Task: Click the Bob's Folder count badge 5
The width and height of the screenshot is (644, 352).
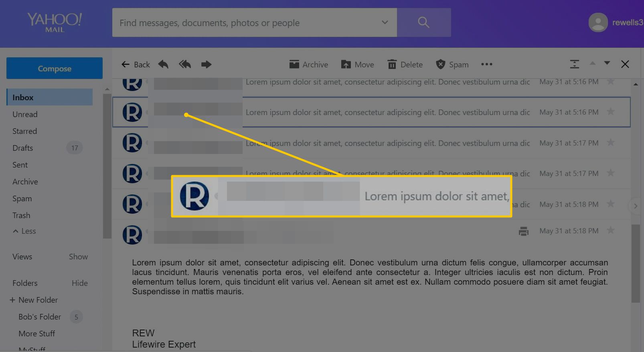Action: pos(76,317)
